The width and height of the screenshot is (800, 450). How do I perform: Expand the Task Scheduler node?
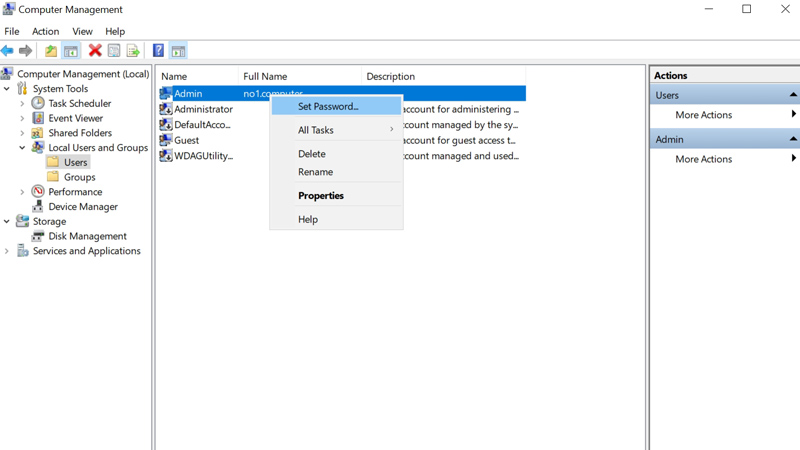point(22,104)
